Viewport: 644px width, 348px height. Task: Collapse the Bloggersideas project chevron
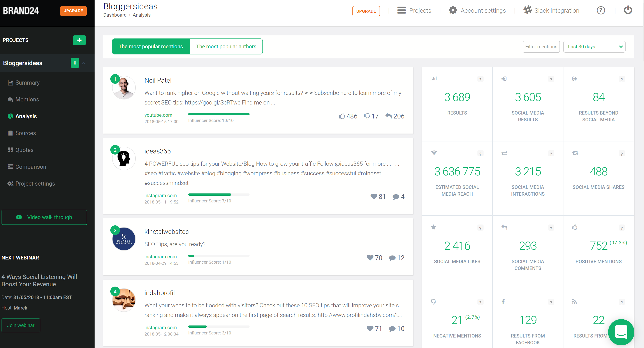click(84, 63)
